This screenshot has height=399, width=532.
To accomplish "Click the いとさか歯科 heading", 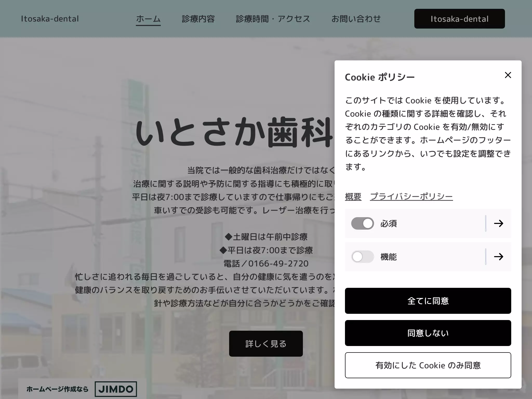I will 234,132.
